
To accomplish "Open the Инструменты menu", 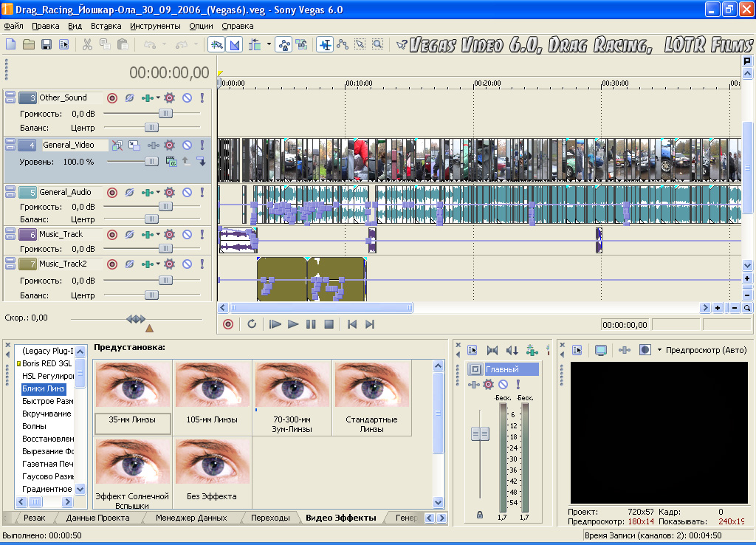I will pyautogui.click(x=155, y=26).
